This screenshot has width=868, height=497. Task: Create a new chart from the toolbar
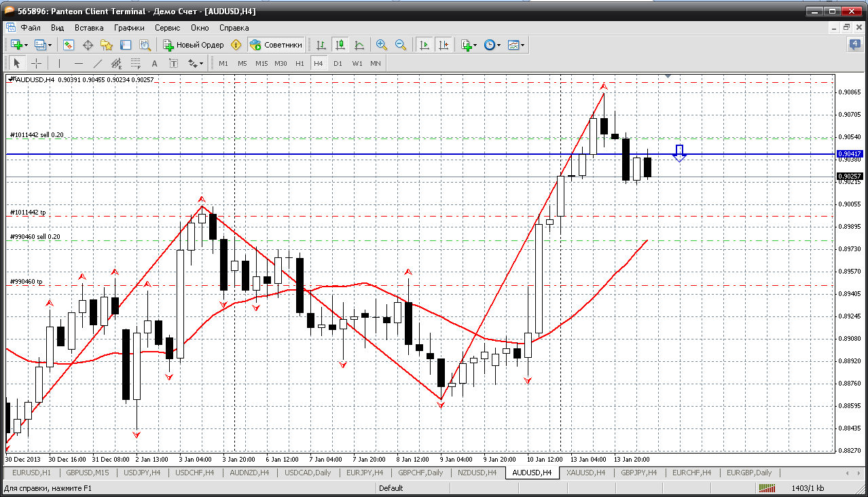(16, 45)
